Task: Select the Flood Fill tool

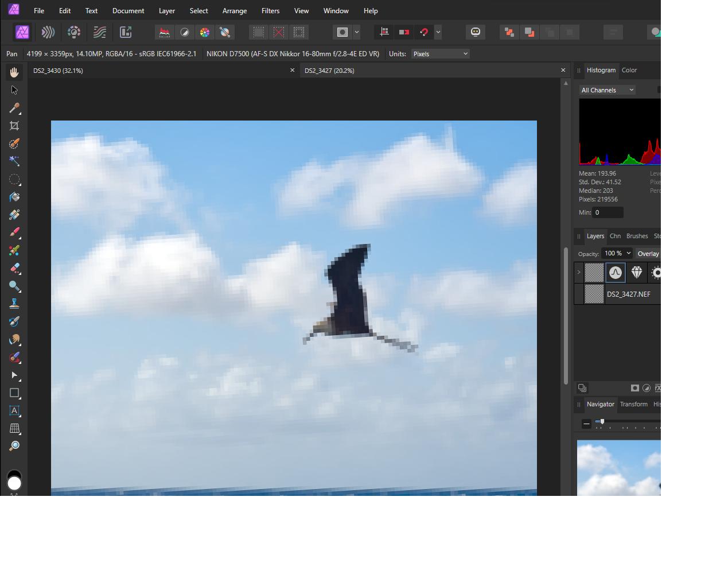Action: click(x=14, y=198)
